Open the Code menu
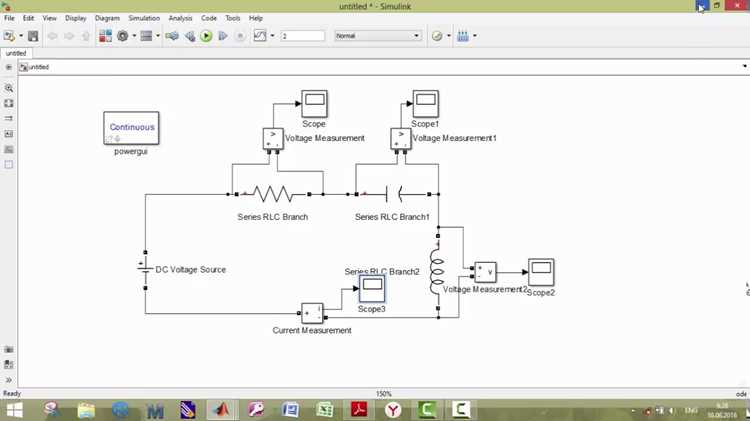Screen dimensions: 750x421 [x=209, y=18]
